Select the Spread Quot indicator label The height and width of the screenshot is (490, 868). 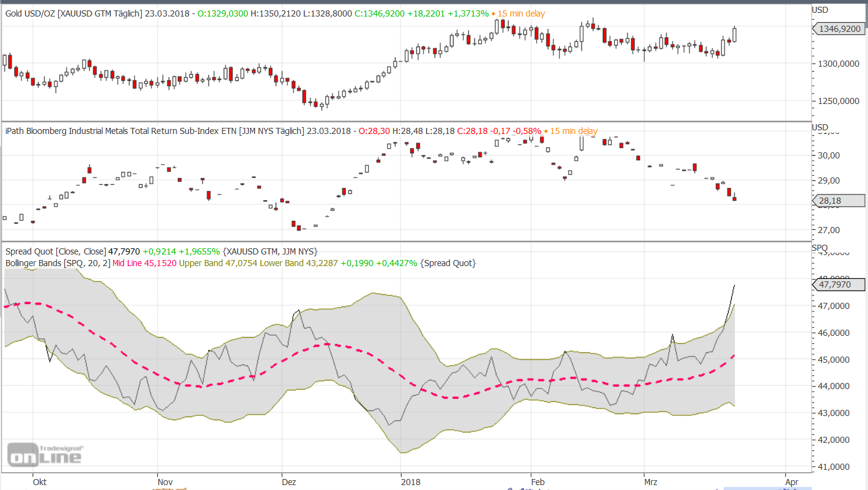coord(55,251)
